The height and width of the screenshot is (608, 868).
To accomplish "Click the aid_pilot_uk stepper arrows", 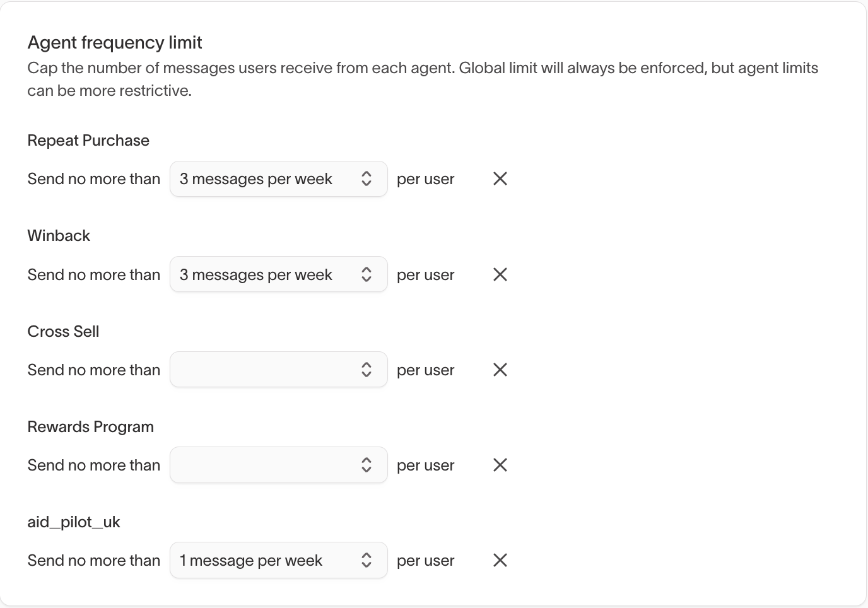I will (x=367, y=560).
